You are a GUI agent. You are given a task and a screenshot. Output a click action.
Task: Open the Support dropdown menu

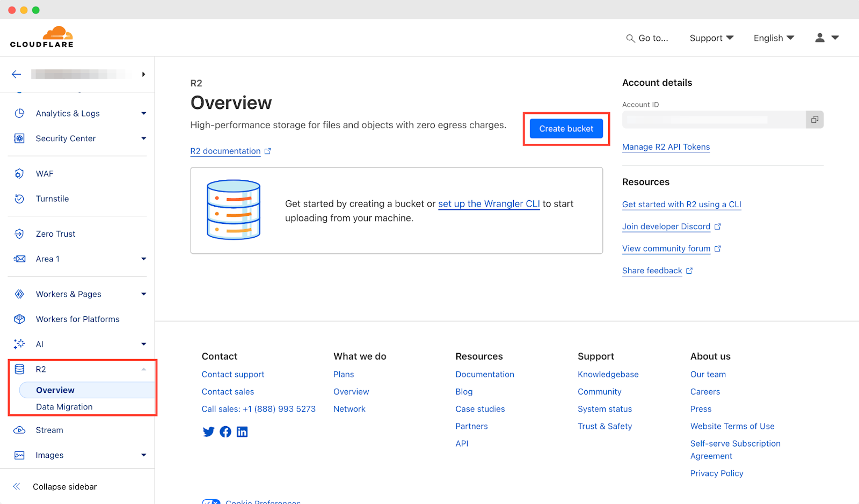711,38
